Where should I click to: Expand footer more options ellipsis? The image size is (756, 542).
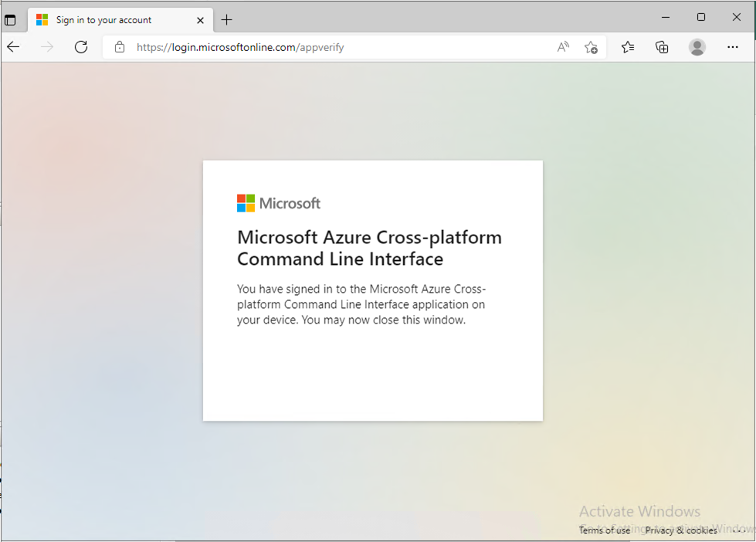[741, 530]
